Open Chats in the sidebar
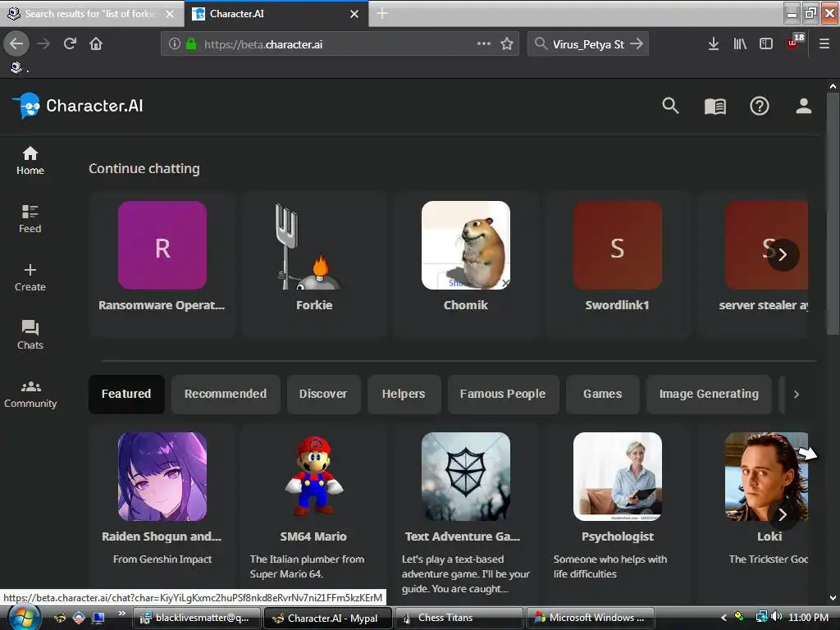This screenshot has height=630, width=840. point(30,336)
